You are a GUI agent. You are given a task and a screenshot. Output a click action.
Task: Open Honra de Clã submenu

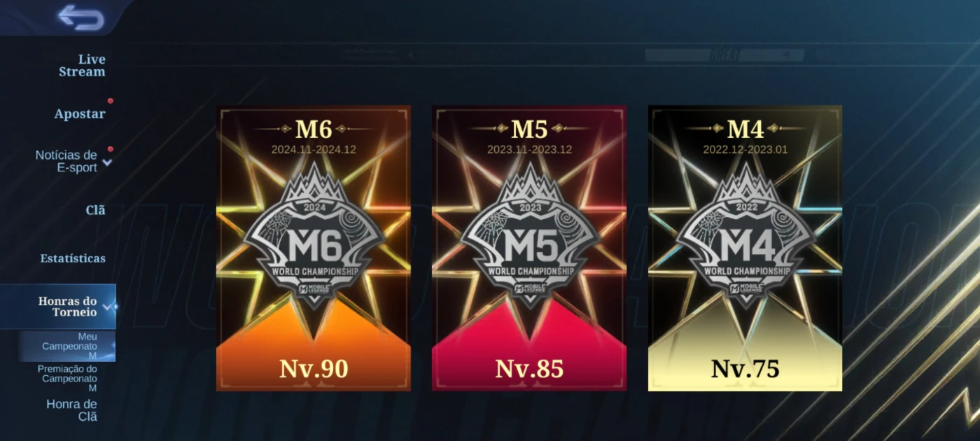pyautogui.click(x=71, y=410)
